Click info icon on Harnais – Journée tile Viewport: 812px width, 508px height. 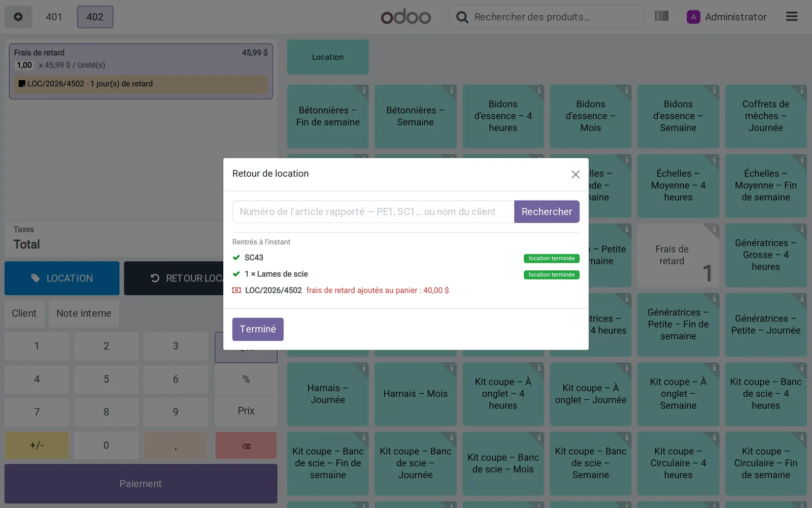tap(364, 368)
